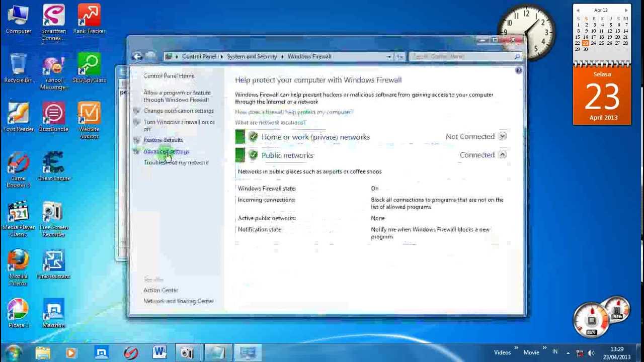Open the Computer desktop icon
644x362 pixels.
click(x=18, y=20)
